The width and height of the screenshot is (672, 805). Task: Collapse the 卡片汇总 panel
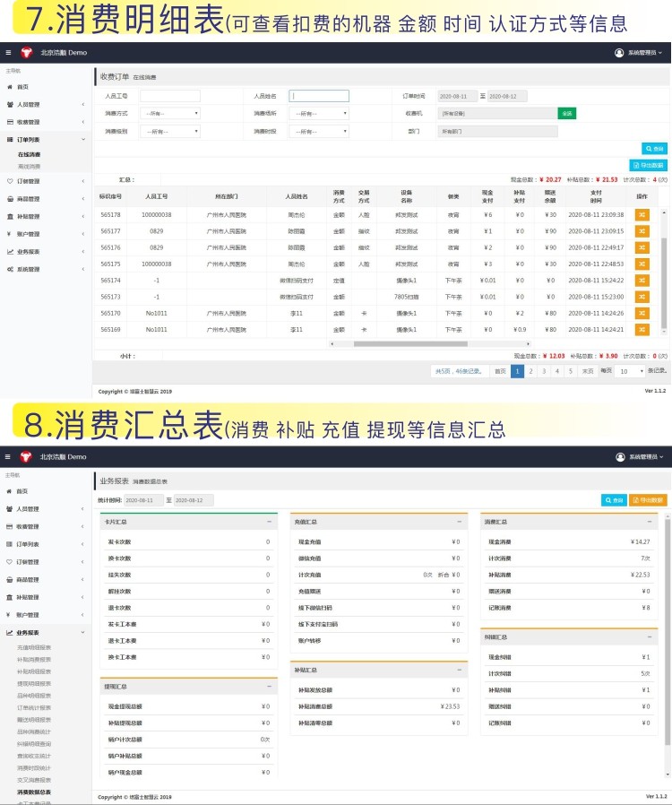click(269, 521)
